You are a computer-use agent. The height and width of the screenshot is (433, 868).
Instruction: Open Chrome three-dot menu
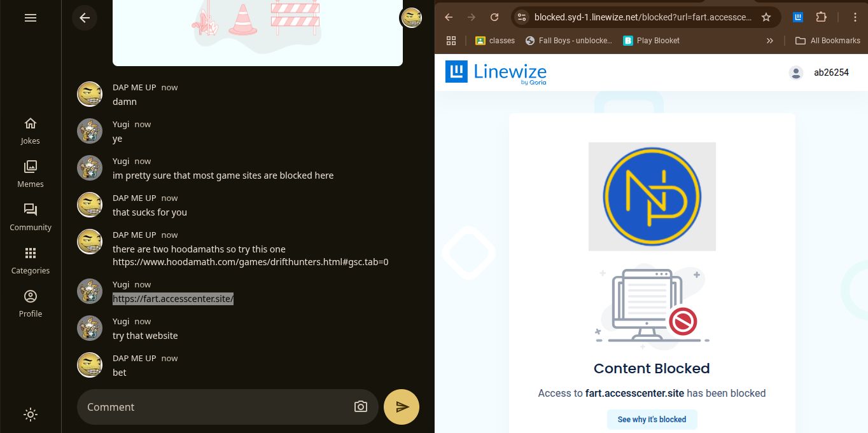856,17
